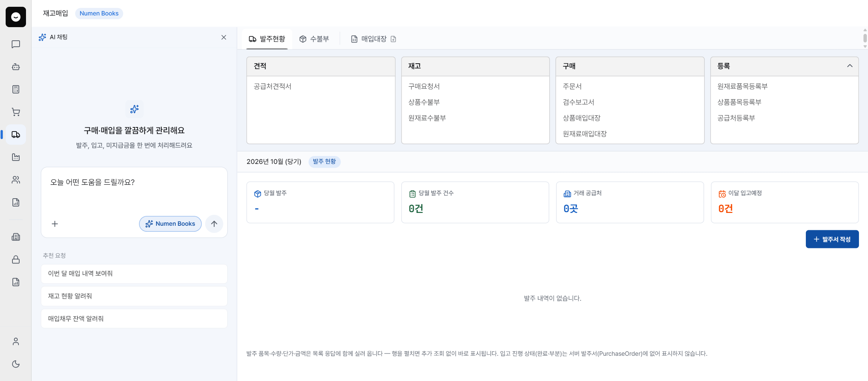Open 검수보고서 link
868x381 pixels.
[578, 102]
